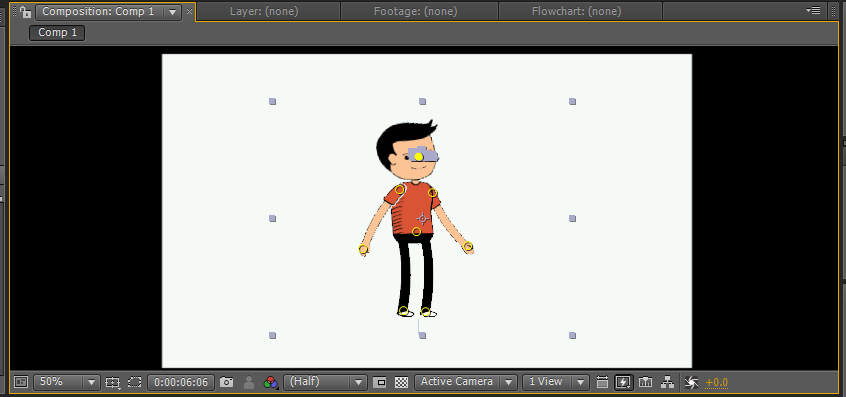
Task: Open the panel options menu icon
Action: coord(813,10)
